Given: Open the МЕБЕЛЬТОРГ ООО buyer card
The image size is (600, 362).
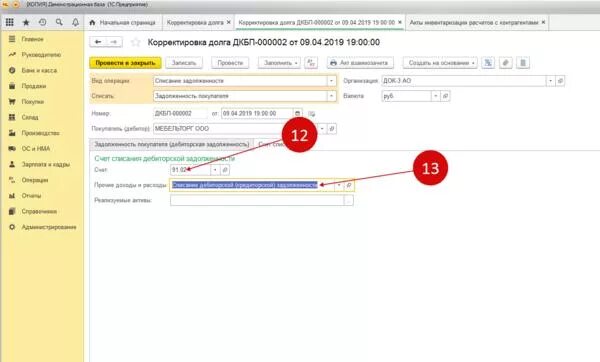Looking at the screenshot, I should tap(332, 129).
